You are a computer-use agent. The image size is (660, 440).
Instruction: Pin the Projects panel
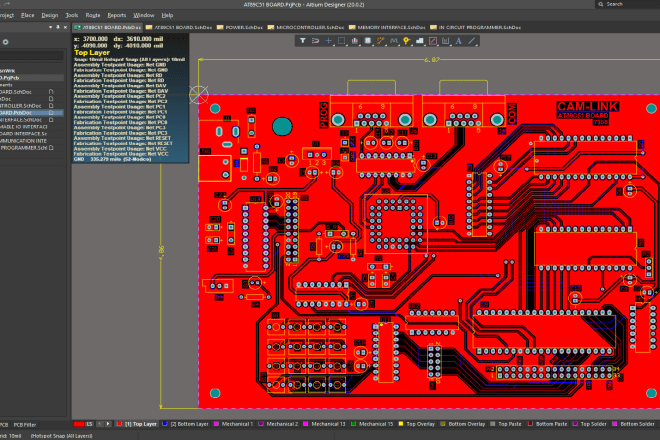point(58,27)
